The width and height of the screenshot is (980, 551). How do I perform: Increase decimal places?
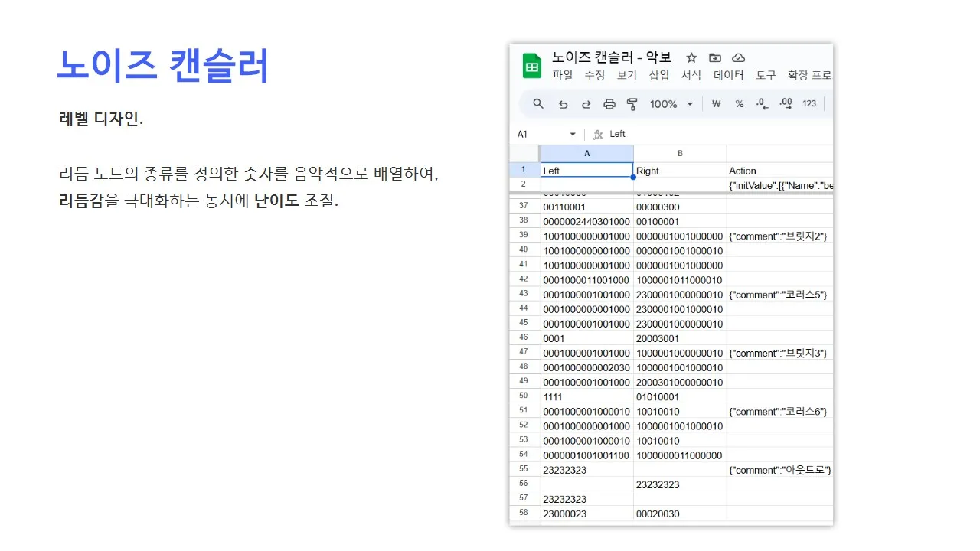(x=786, y=103)
